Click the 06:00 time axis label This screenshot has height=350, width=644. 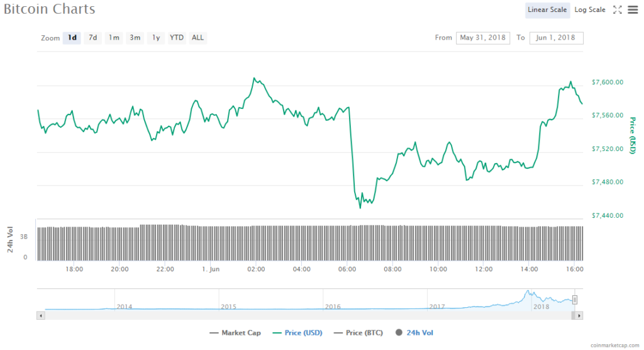click(x=347, y=269)
